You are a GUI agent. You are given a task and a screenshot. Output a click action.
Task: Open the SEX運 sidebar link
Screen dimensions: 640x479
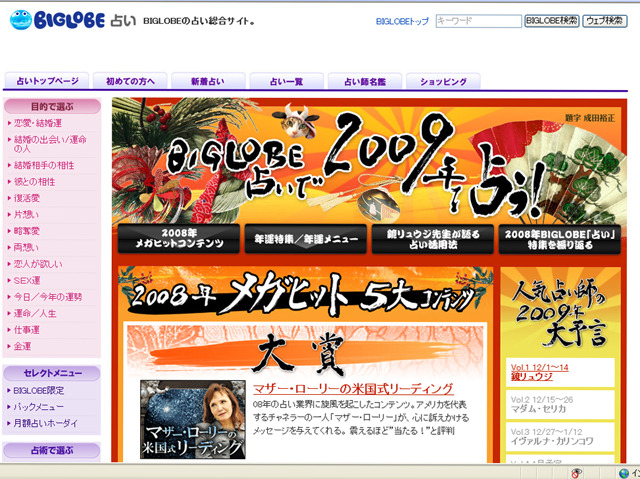(27, 280)
